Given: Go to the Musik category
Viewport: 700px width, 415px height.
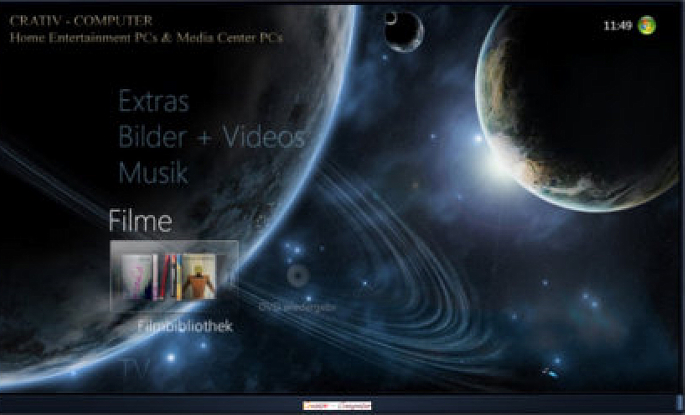Looking at the screenshot, I should tap(153, 173).
